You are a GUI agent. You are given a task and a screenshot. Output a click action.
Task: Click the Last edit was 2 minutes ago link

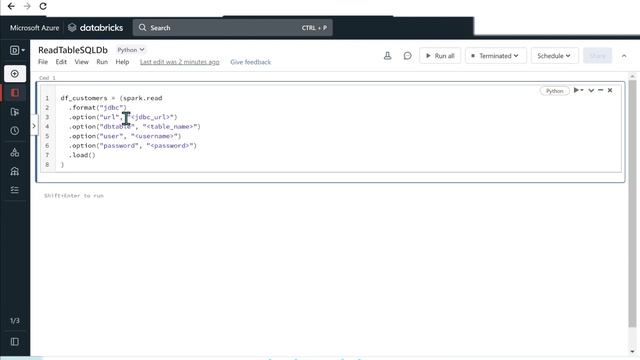click(x=180, y=62)
